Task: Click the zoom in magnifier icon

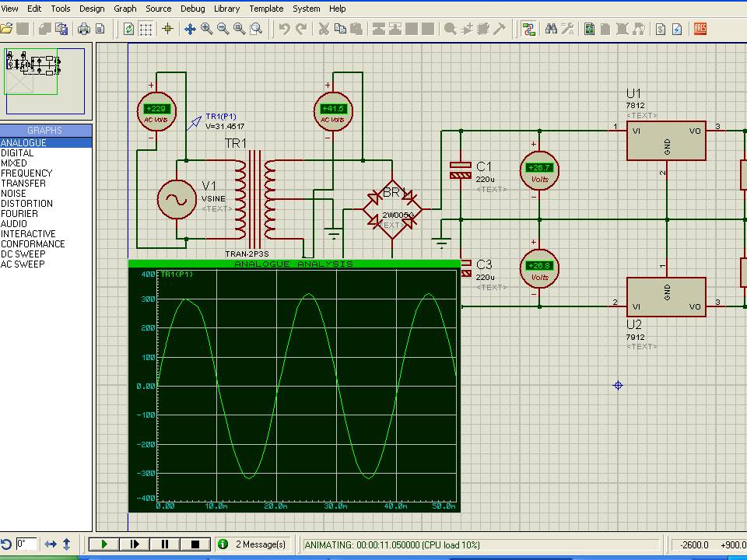Action: [x=206, y=29]
